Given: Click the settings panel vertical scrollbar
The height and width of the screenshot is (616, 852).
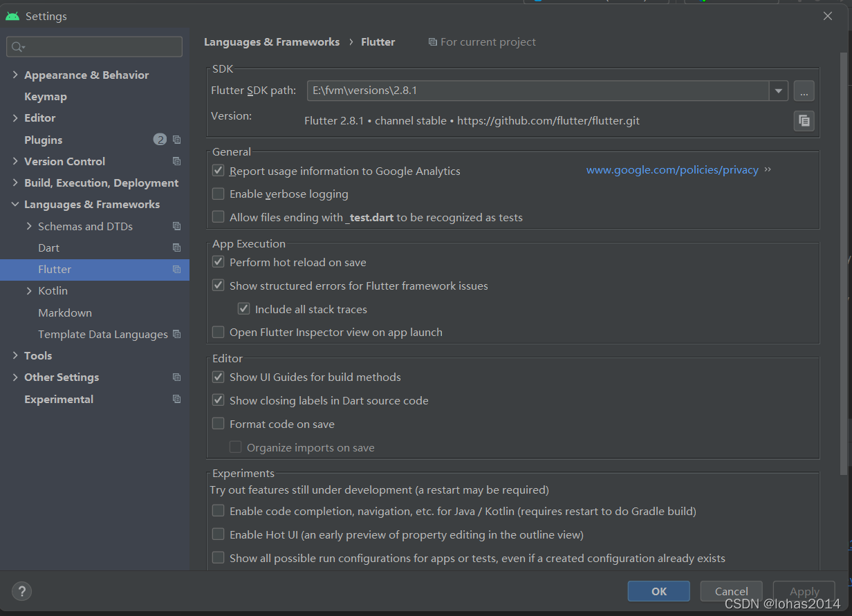Looking at the screenshot, I should pyautogui.click(x=843, y=263).
